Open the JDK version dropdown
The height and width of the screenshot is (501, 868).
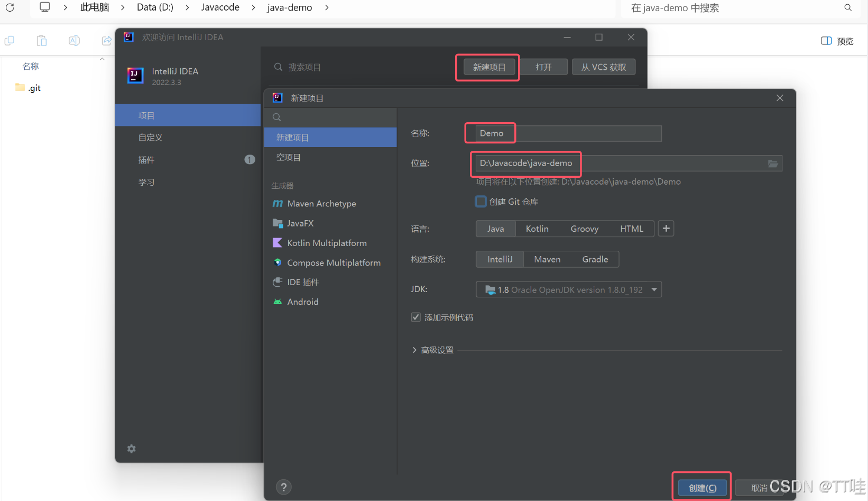tap(569, 289)
